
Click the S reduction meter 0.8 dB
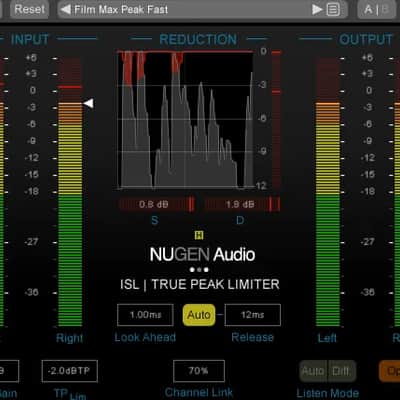(x=157, y=204)
